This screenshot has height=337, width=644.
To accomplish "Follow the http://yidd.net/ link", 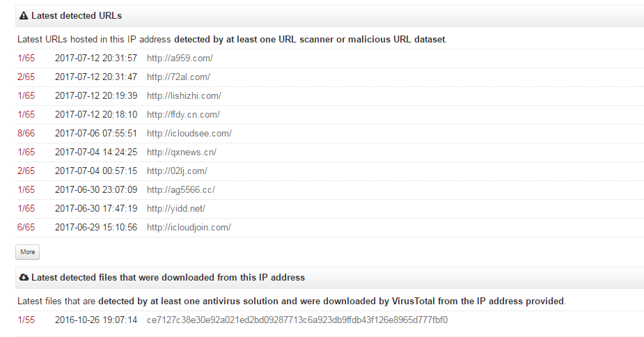I will (x=175, y=209).
